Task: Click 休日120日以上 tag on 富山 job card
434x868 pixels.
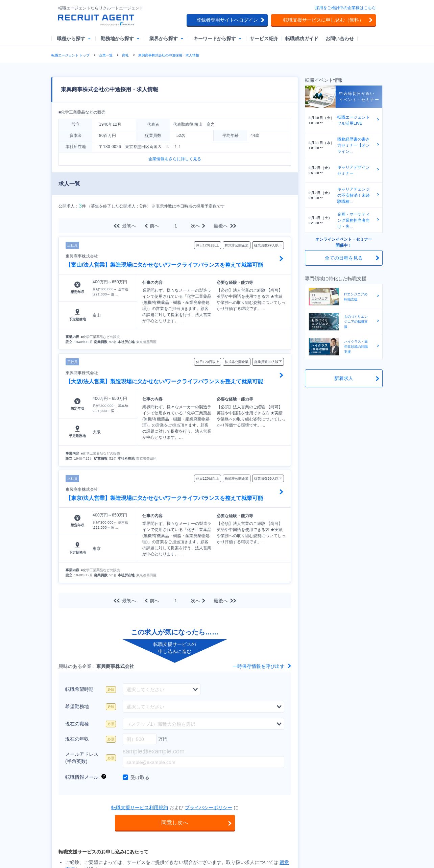Action: coord(208,245)
